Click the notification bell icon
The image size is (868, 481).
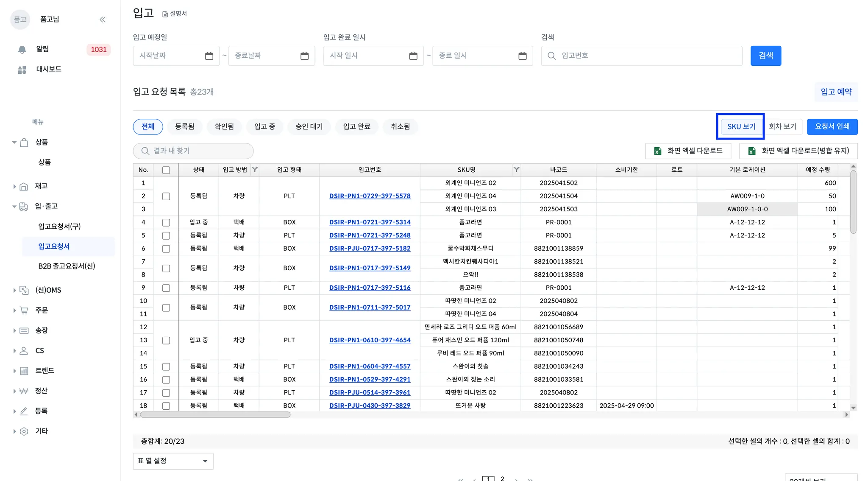pos(22,50)
